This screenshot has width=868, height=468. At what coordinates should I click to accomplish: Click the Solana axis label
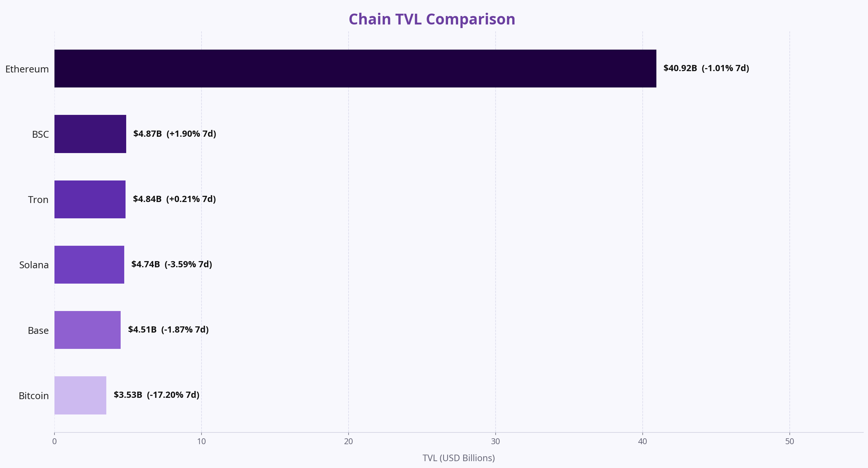34,265
